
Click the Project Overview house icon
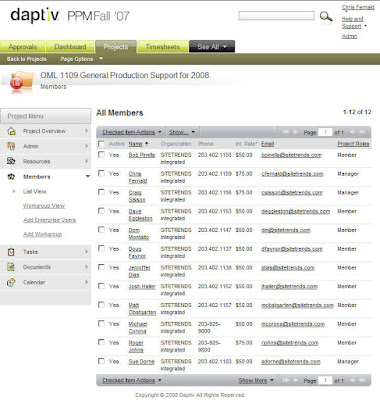pos(11,131)
